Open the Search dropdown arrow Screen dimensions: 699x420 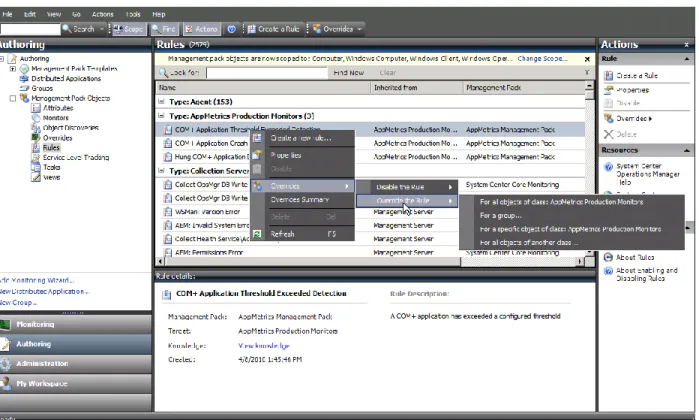(102, 29)
